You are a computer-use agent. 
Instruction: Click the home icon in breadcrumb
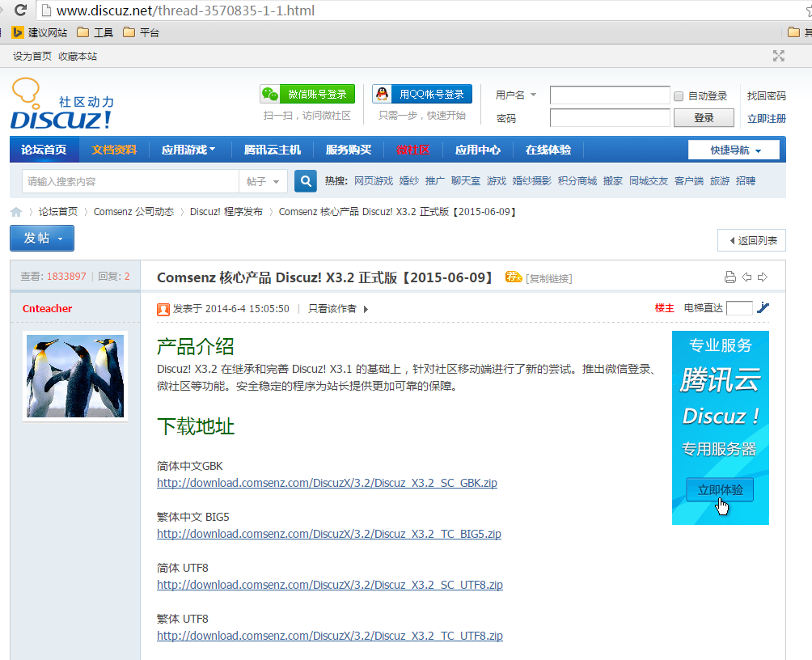(x=16, y=212)
